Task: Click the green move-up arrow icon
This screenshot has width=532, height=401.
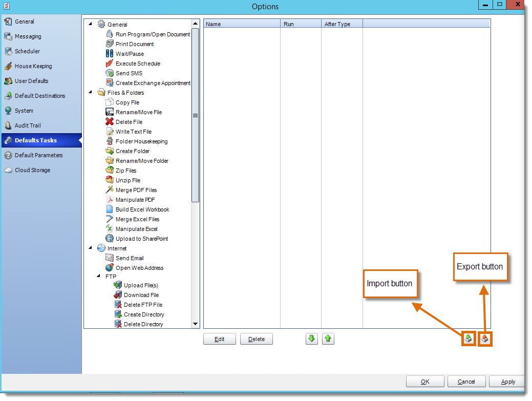Action: coord(328,339)
